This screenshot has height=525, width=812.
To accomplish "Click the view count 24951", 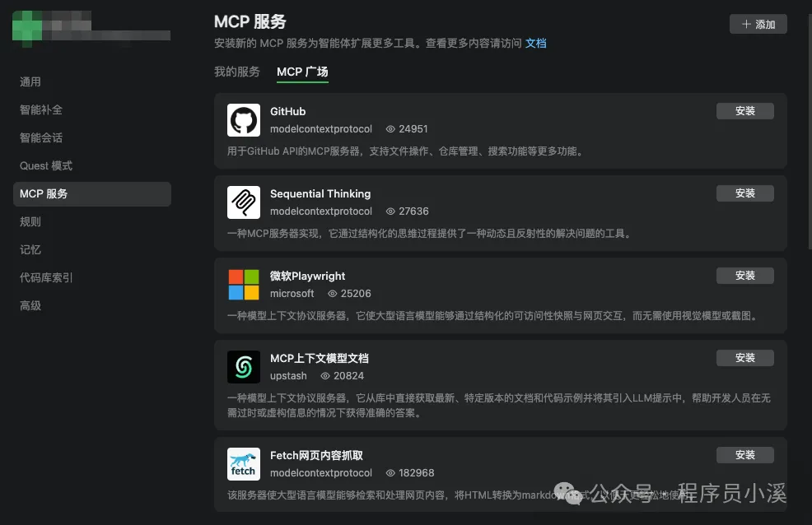I will tap(413, 129).
